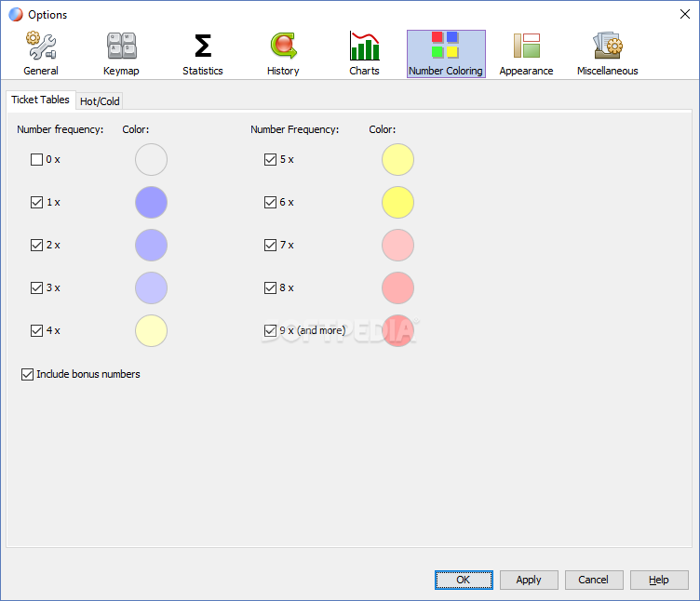Open Help for the options

(659, 580)
